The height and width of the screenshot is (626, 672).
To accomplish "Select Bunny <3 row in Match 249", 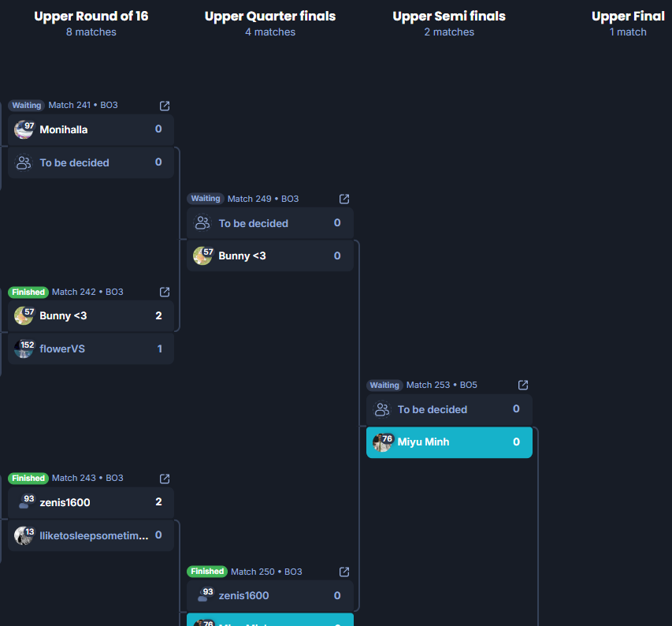I will (270, 256).
